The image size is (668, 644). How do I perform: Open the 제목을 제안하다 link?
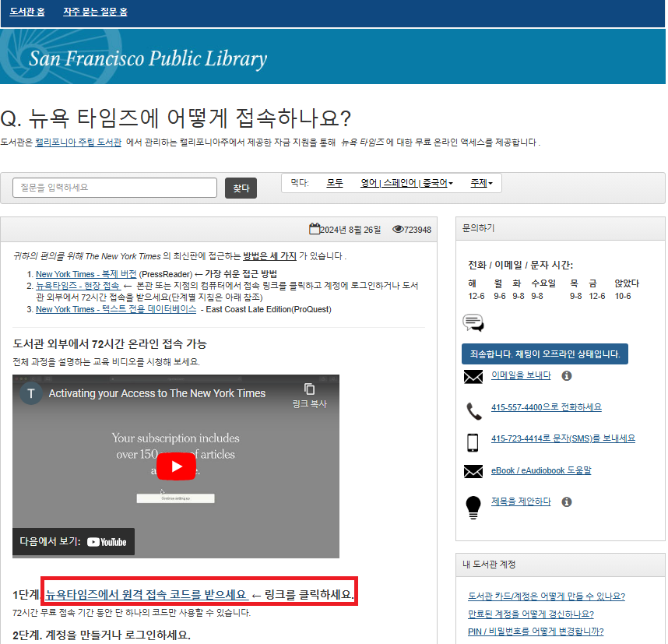coord(521,501)
